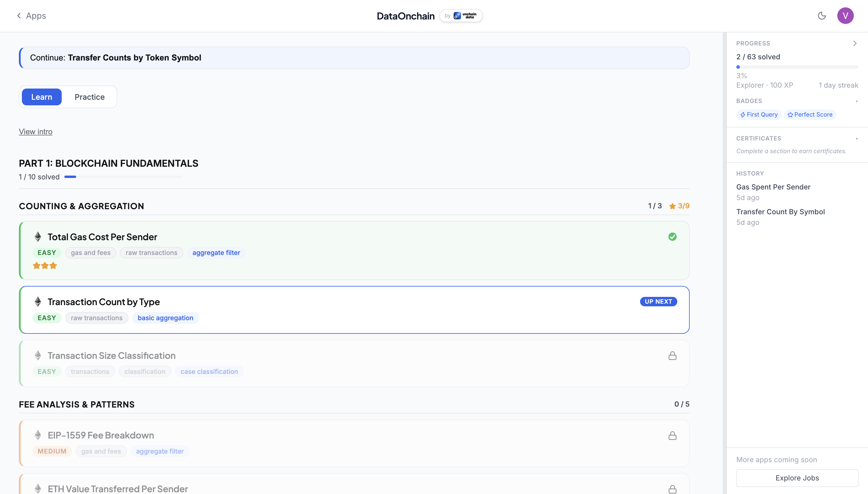868x494 pixels.
Task: Click Ethereum icon beside Transaction Count by Type
Action: 38,302
